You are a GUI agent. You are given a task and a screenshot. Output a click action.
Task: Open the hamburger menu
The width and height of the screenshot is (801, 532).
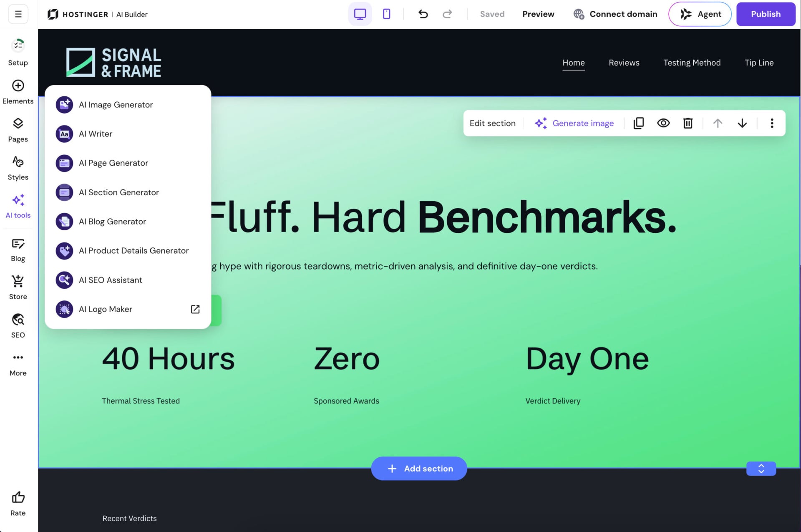coord(18,14)
